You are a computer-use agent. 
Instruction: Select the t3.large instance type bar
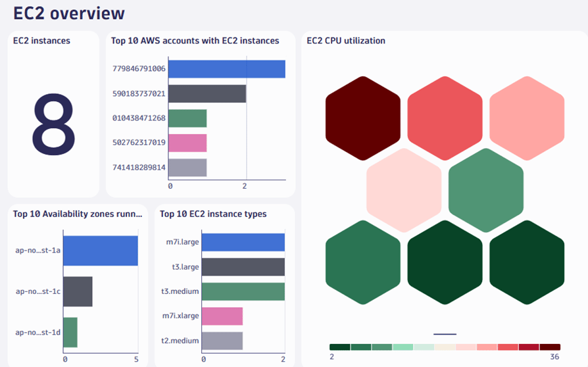[x=243, y=266]
